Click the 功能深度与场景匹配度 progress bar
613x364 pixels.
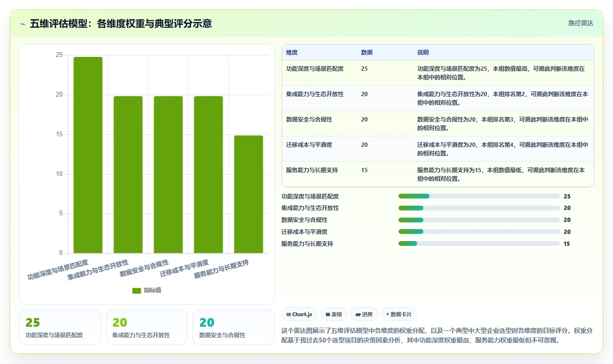[479, 196]
